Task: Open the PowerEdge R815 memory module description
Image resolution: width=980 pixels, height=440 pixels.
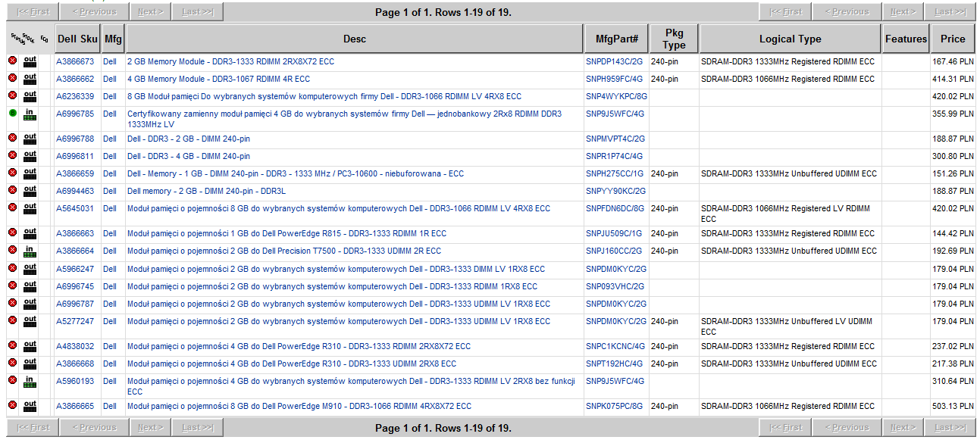Action: [x=286, y=233]
